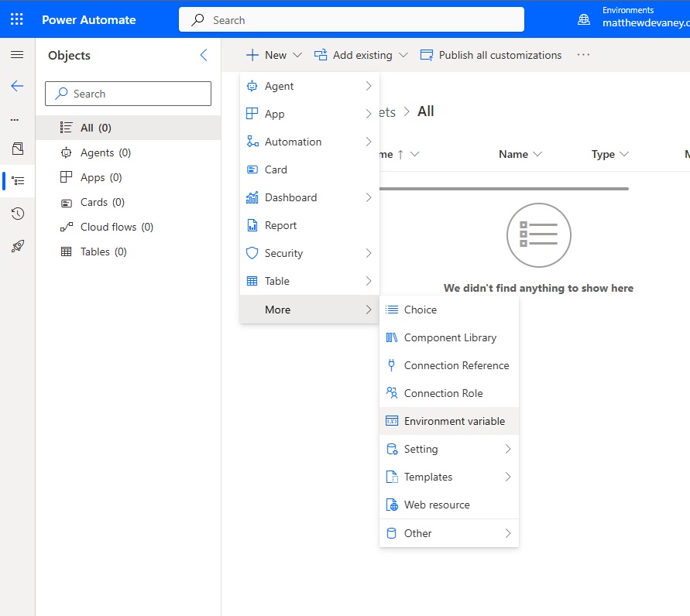Click the Publish all customizations icon
The height and width of the screenshot is (616, 690).
[427, 55]
